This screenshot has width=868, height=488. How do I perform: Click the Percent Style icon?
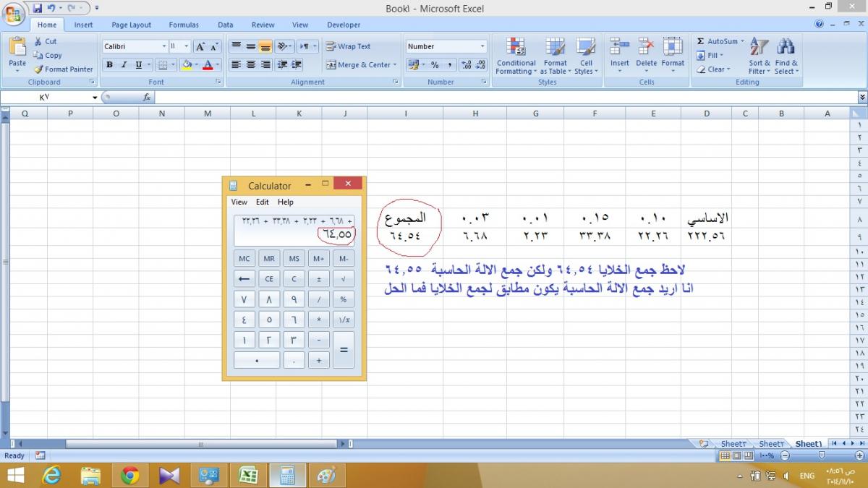tap(435, 64)
